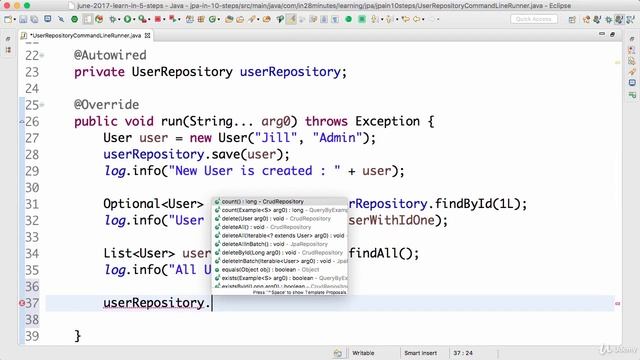Select count(Example<S> arg0) proposal
Viewport: 640px width, 360px height.
tap(280, 210)
